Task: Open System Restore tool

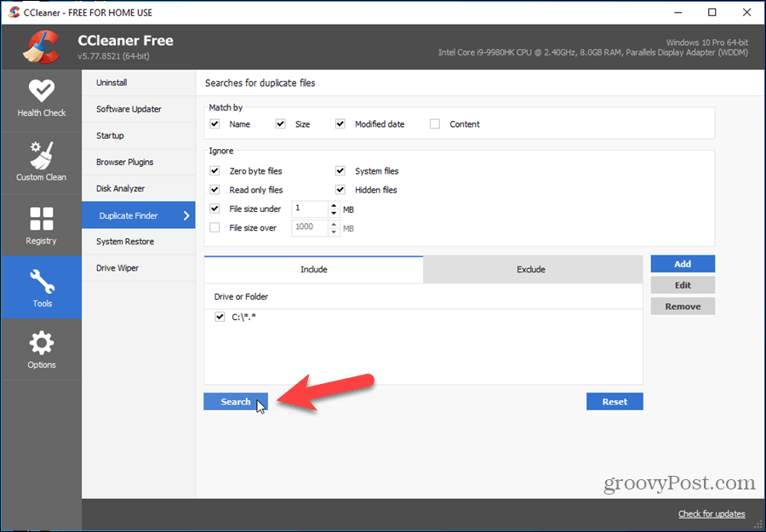Action: [x=139, y=242]
